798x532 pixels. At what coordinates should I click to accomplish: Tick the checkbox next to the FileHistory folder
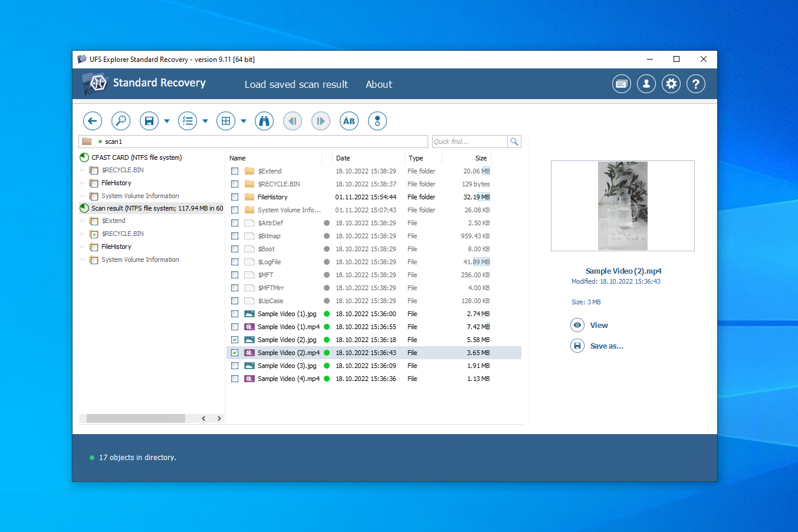pyautogui.click(x=235, y=197)
